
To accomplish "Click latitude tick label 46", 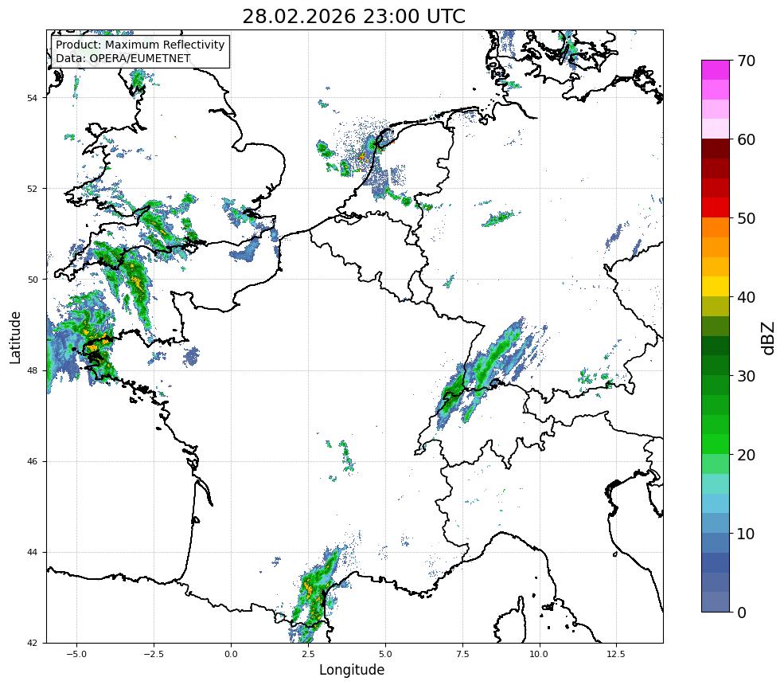I will 32,461.
